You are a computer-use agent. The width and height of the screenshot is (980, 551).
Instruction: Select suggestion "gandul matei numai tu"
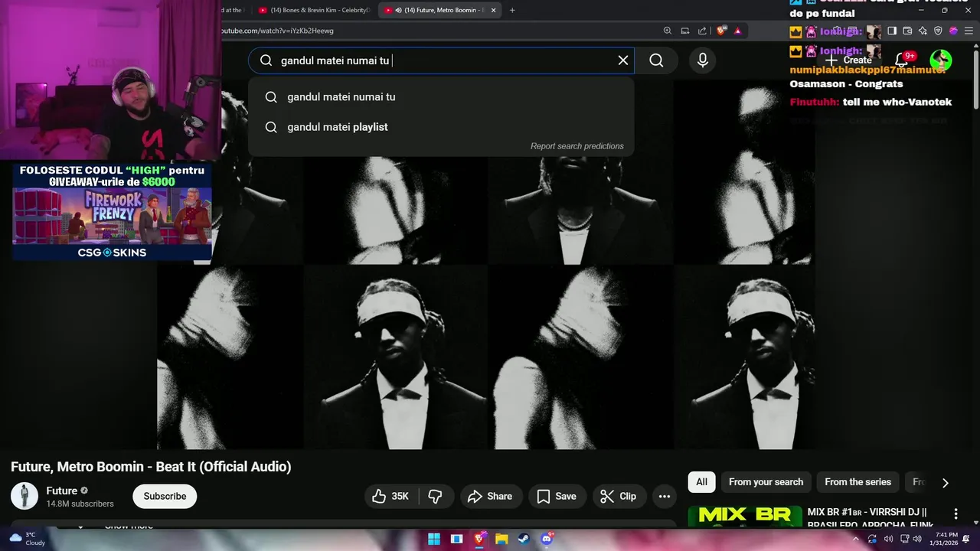click(441, 97)
